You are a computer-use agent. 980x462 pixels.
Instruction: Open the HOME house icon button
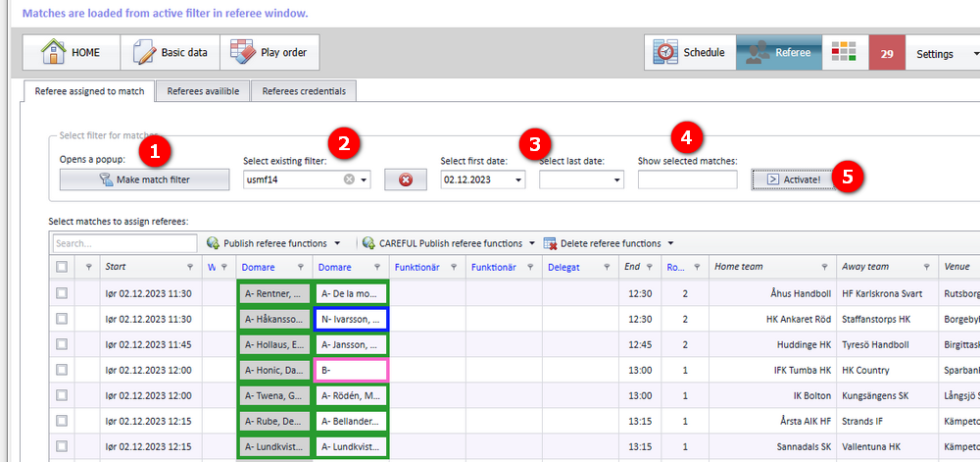[x=72, y=53]
